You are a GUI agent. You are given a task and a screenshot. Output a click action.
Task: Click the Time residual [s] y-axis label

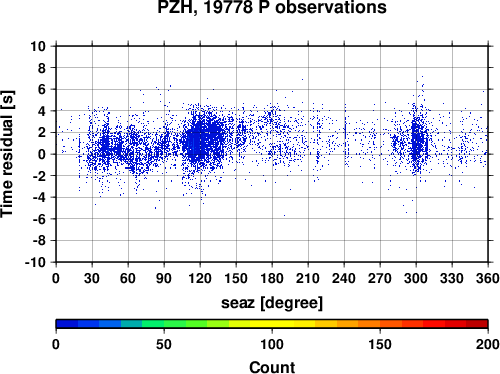pos(8,154)
